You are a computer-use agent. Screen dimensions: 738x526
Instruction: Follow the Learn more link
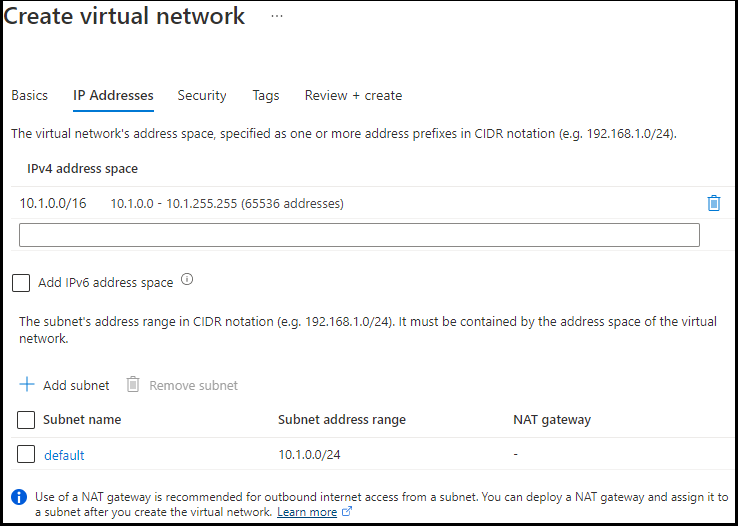307,512
